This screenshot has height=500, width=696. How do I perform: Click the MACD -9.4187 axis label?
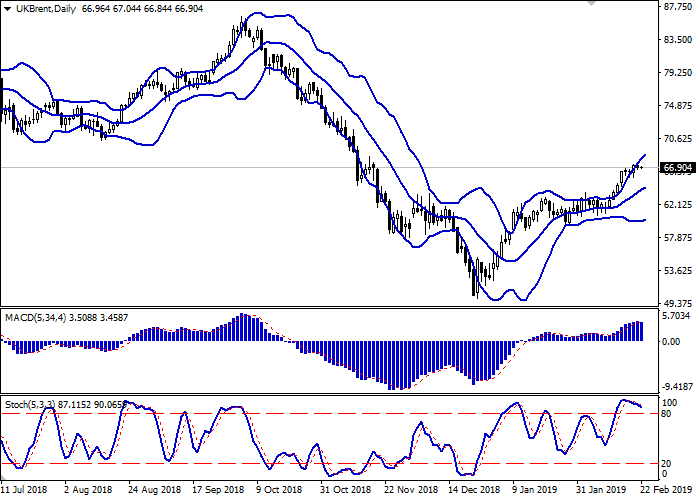[677, 386]
